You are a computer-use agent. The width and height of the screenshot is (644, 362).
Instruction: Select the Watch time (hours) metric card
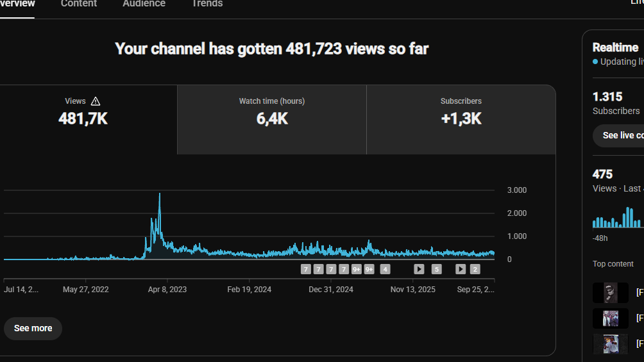(272, 119)
